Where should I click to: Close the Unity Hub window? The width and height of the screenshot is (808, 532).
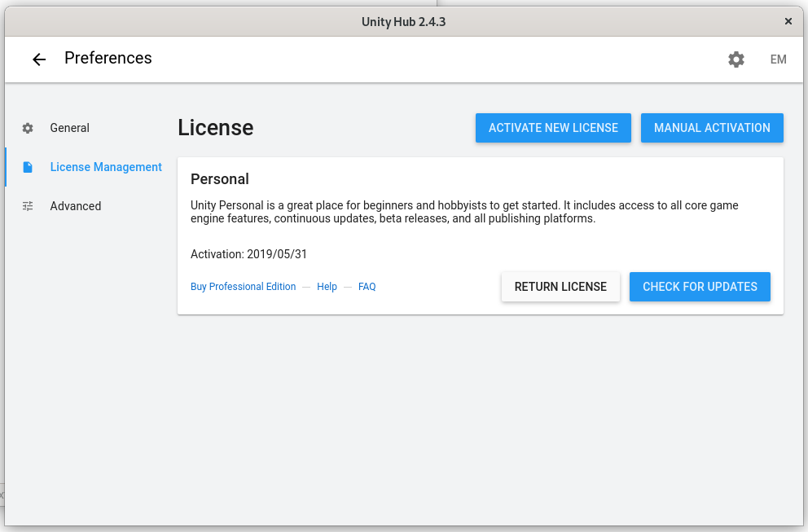(788, 21)
